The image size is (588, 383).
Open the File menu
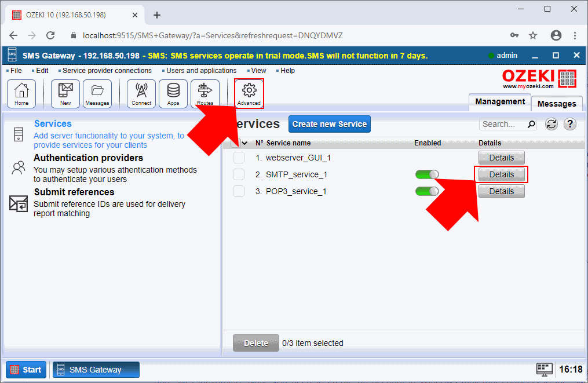14,71
